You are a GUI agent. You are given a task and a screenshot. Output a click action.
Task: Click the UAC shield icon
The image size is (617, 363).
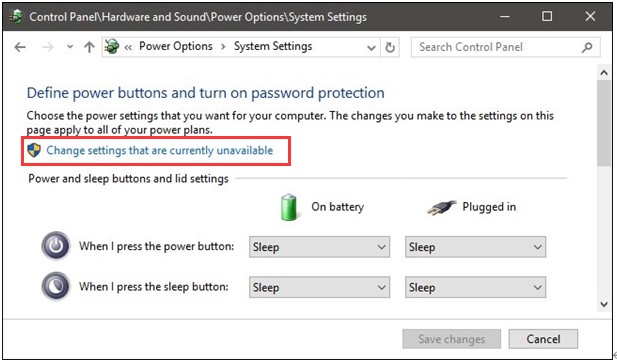pyautogui.click(x=34, y=150)
